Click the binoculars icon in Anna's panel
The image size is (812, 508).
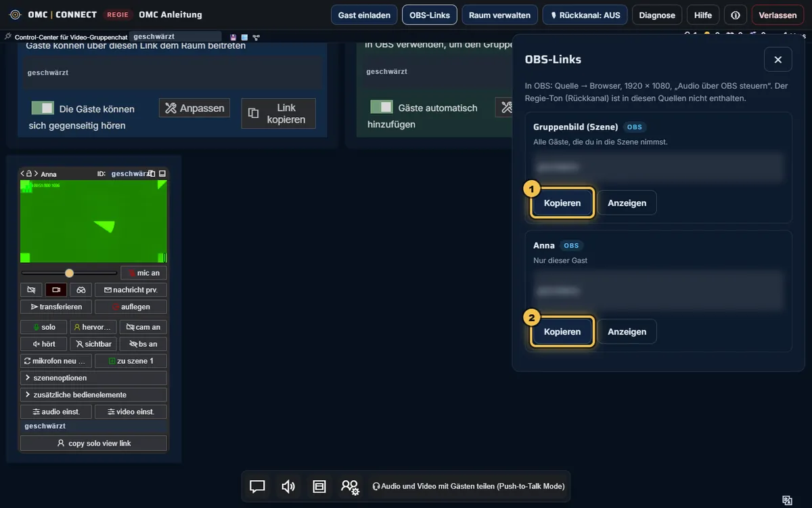81,290
